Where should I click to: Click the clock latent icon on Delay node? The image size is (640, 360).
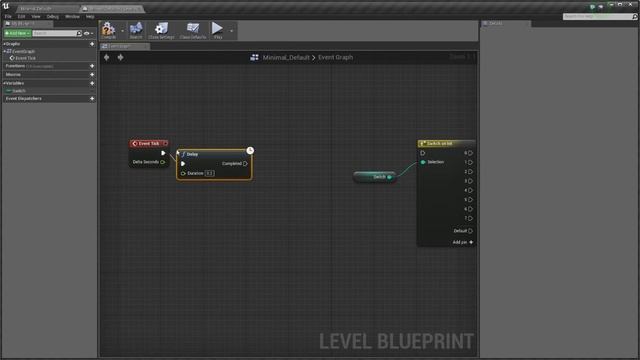(250, 151)
